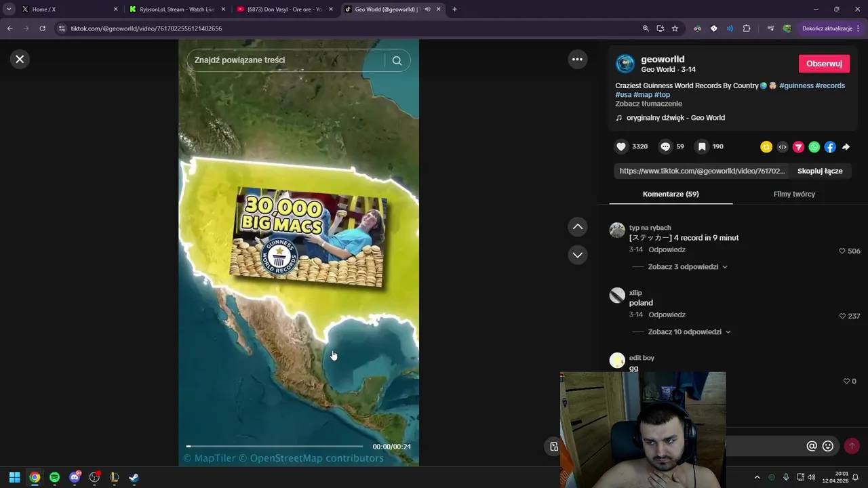Mute the Geo World tab via speaker icon

point(427,9)
